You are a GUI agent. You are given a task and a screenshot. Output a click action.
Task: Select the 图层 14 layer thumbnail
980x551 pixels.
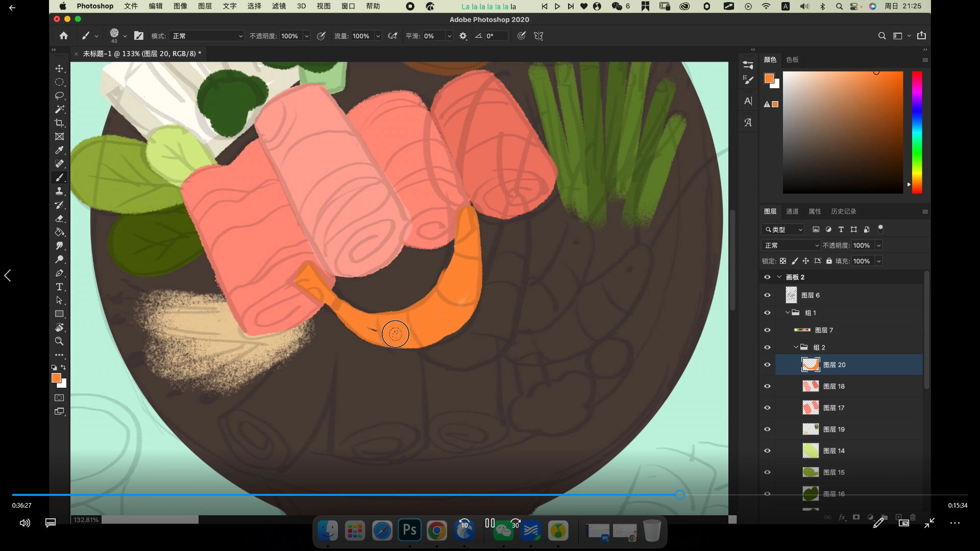(811, 450)
